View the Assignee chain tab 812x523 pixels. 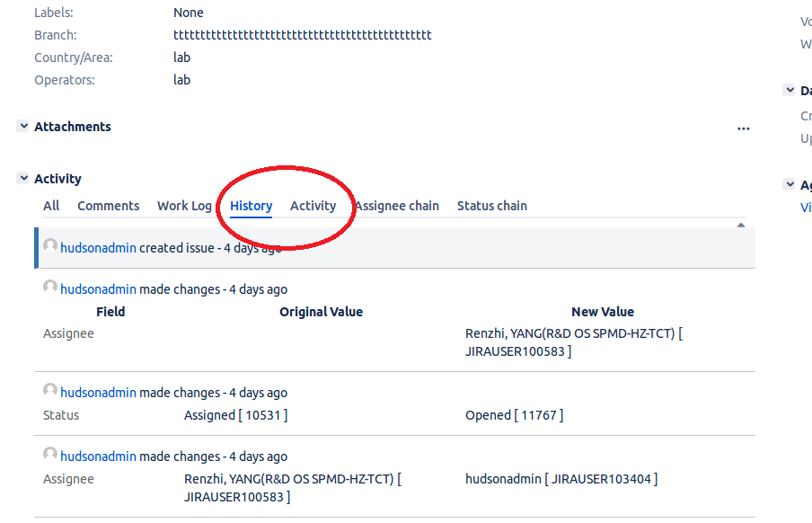pos(396,205)
